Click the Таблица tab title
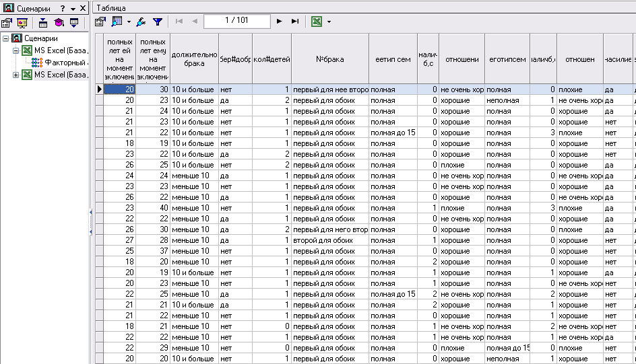Image resolution: width=636 pixels, height=364 pixels. [x=111, y=8]
